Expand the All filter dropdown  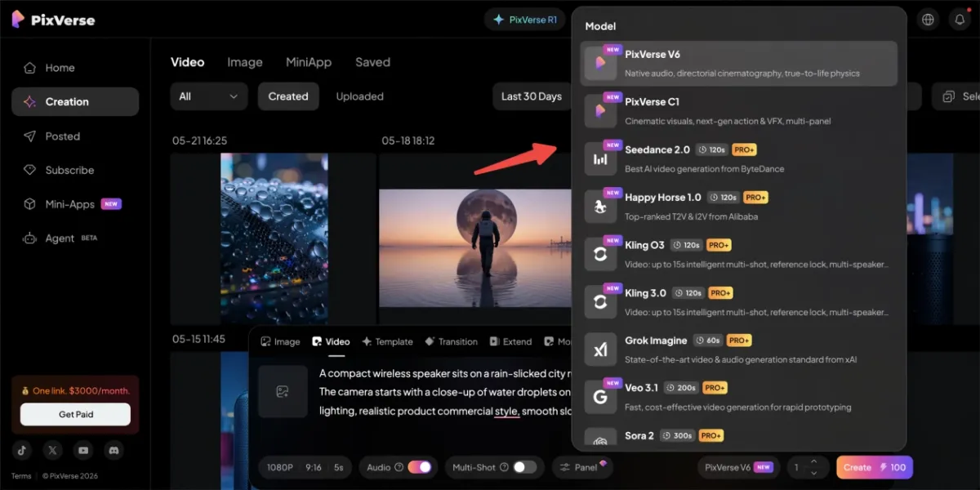208,96
